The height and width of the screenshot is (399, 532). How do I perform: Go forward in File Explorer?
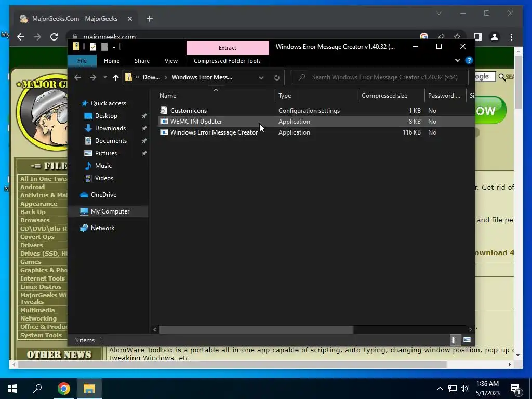click(x=92, y=77)
